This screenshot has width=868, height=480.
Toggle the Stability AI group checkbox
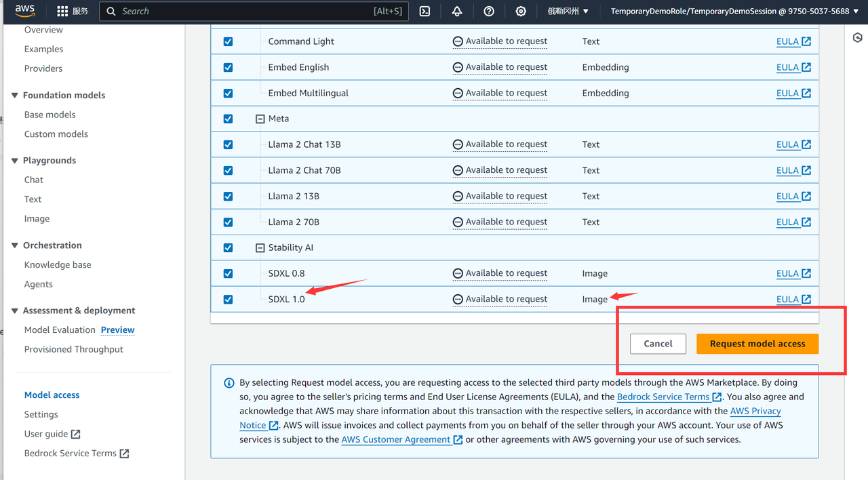228,247
